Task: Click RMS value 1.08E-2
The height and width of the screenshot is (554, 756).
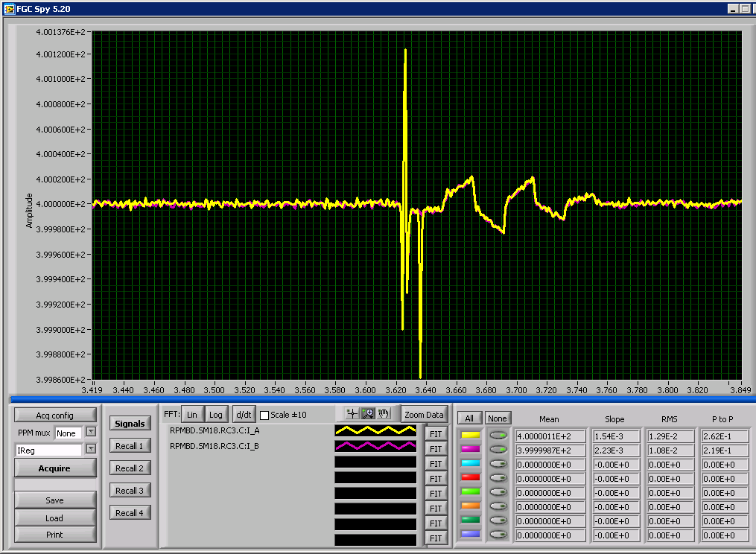Action: click(670, 450)
